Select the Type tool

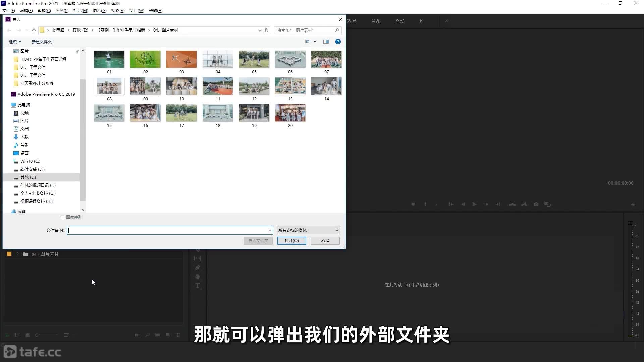click(198, 286)
